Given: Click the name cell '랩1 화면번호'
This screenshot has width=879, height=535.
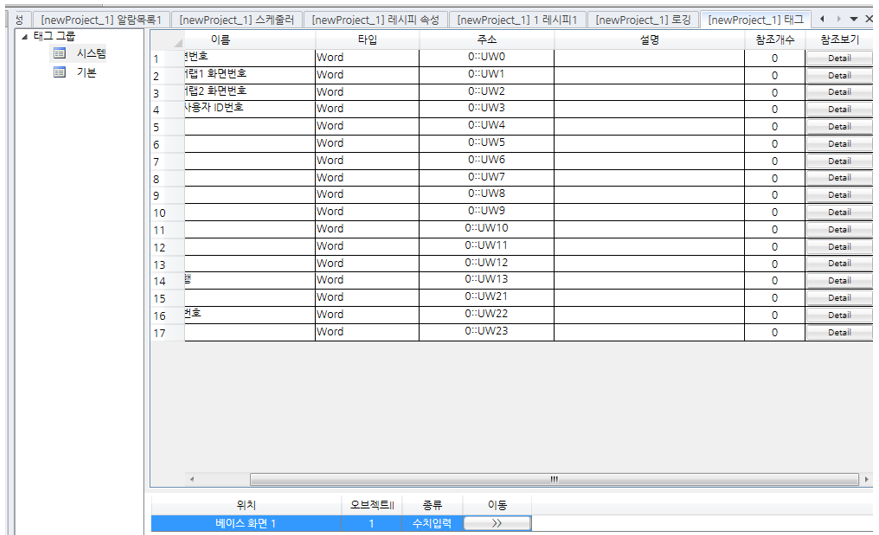Looking at the screenshot, I should coord(249,75).
